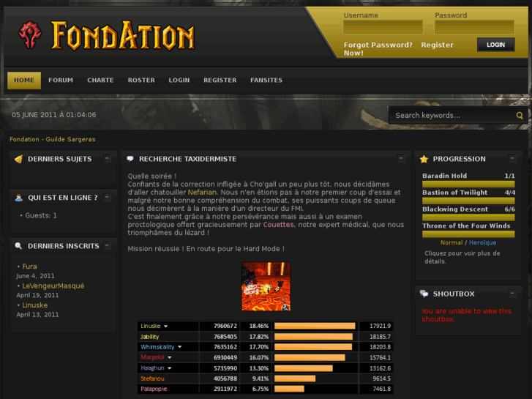The width and height of the screenshot is (532, 399).
Task: Collapse the Shoutbox panel
Action: coord(512,294)
